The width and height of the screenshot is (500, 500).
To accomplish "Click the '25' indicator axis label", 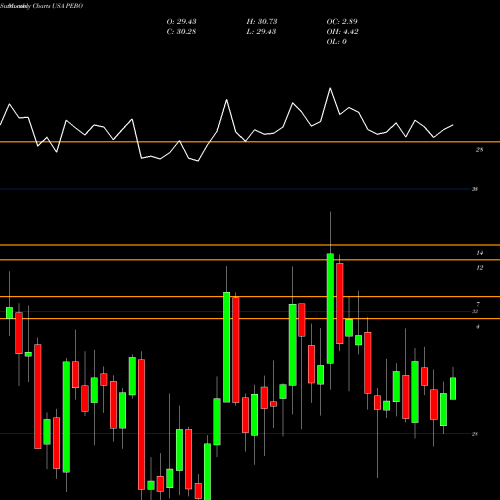I will pos(479,150).
